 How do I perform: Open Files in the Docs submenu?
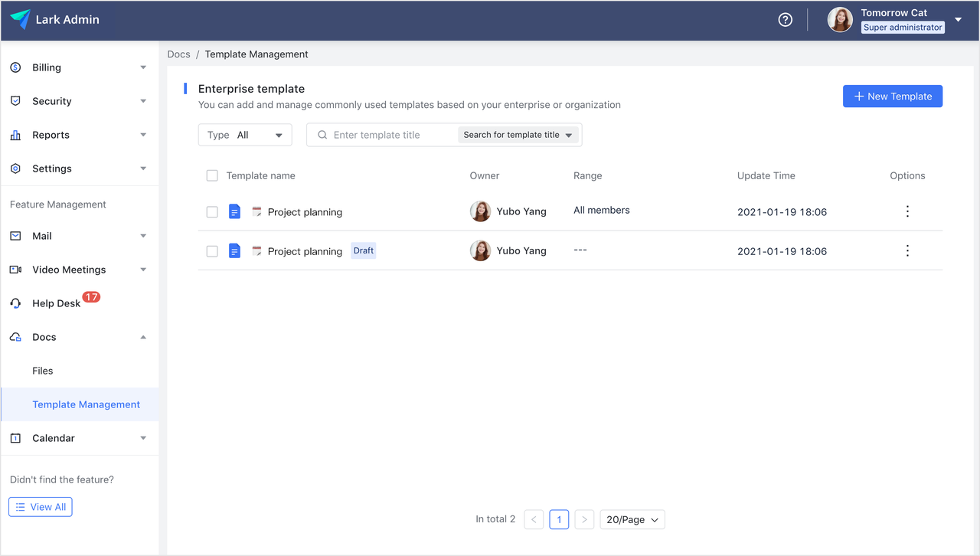click(43, 371)
